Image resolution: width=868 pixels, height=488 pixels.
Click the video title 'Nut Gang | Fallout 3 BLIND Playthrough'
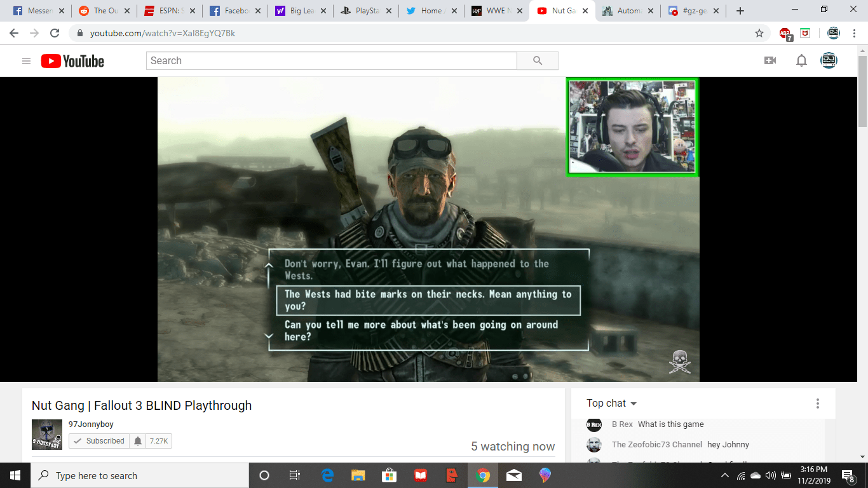(142, 406)
